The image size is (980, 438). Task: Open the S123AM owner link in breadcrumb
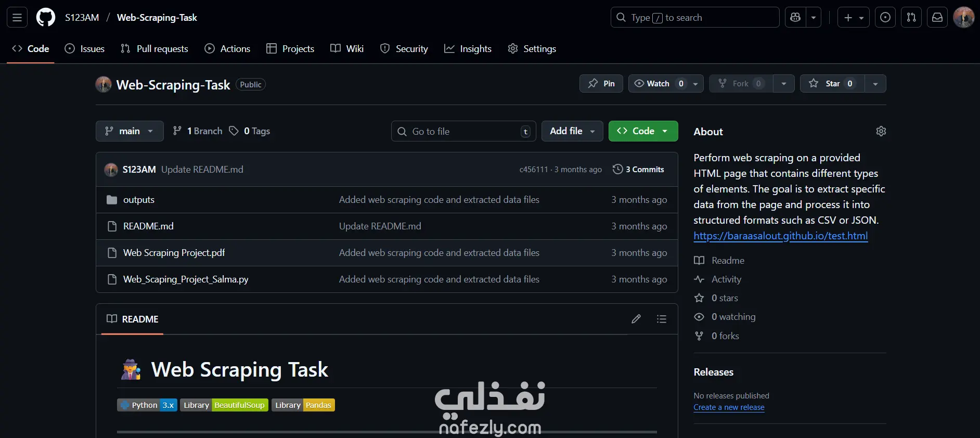pyautogui.click(x=82, y=18)
